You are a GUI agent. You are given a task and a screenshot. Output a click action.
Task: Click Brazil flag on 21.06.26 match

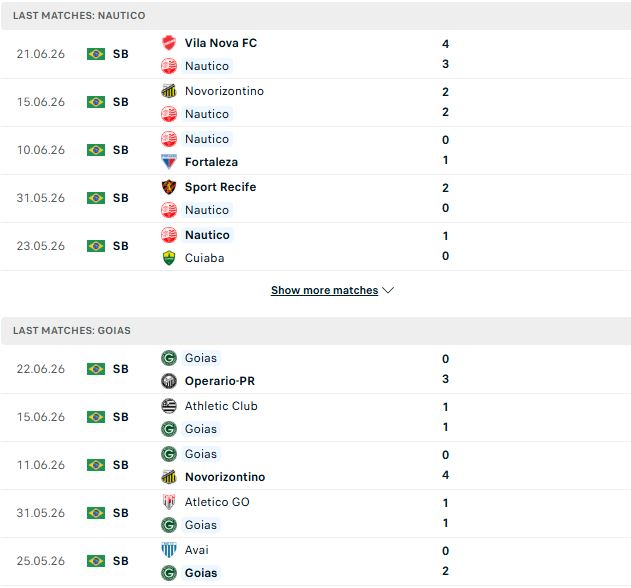[96, 54]
